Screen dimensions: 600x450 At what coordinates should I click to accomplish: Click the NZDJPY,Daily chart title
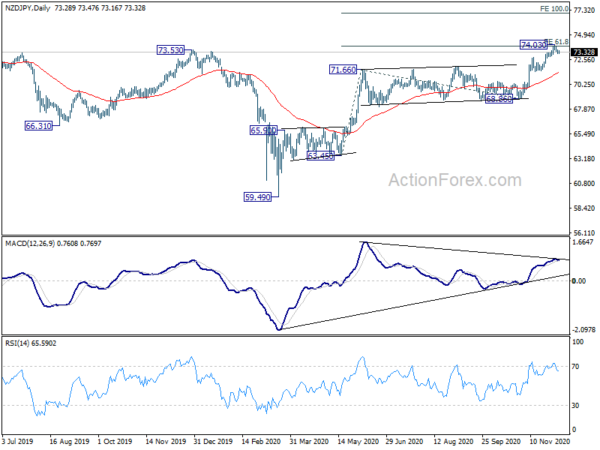27,8
